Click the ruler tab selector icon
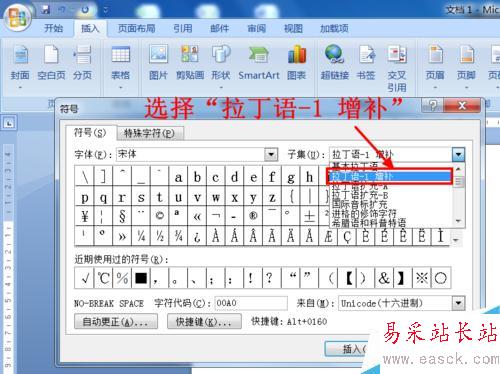 coord(9,123)
